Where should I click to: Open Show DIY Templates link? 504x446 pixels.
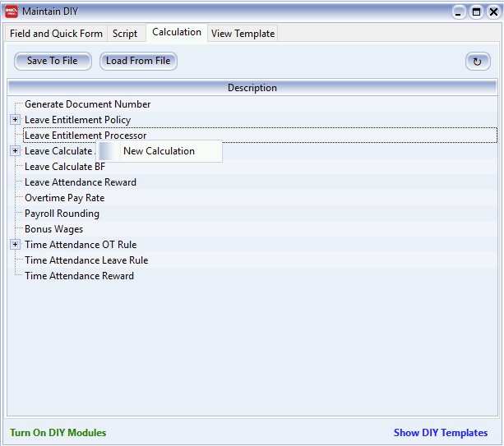point(440,433)
